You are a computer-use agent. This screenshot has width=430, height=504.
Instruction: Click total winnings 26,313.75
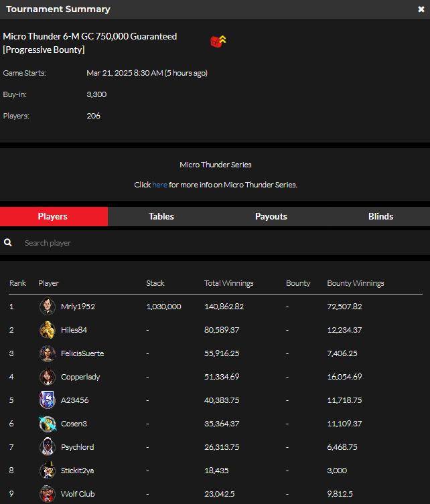(222, 447)
